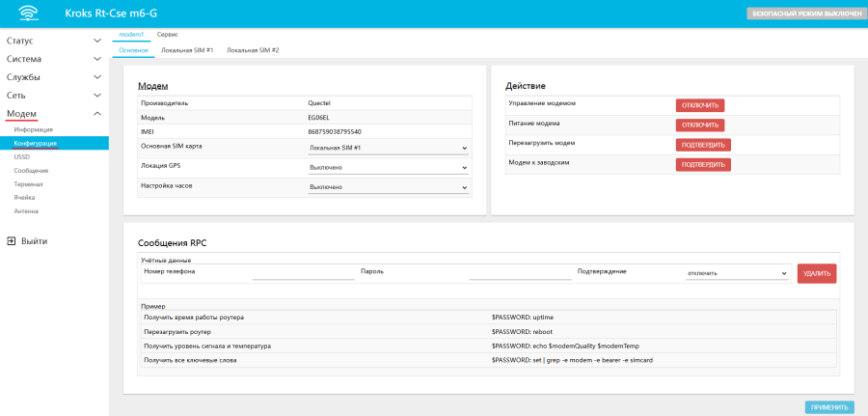Viewport: 868px width, 416px height.
Task: Click the Номер телефона input field
Action: (303, 273)
